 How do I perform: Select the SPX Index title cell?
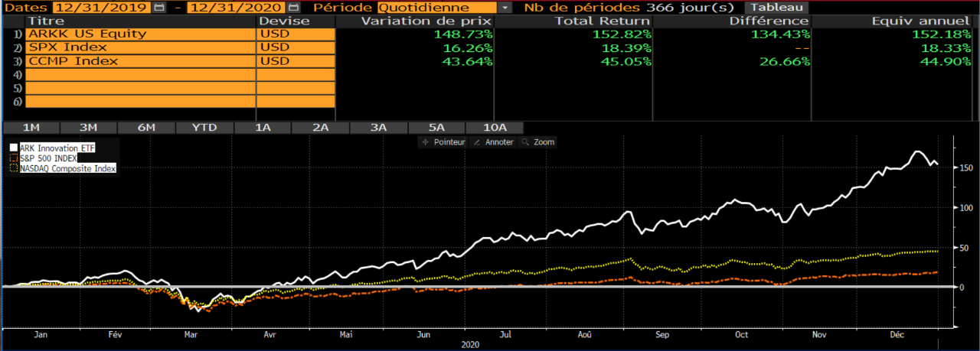pos(141,47)
